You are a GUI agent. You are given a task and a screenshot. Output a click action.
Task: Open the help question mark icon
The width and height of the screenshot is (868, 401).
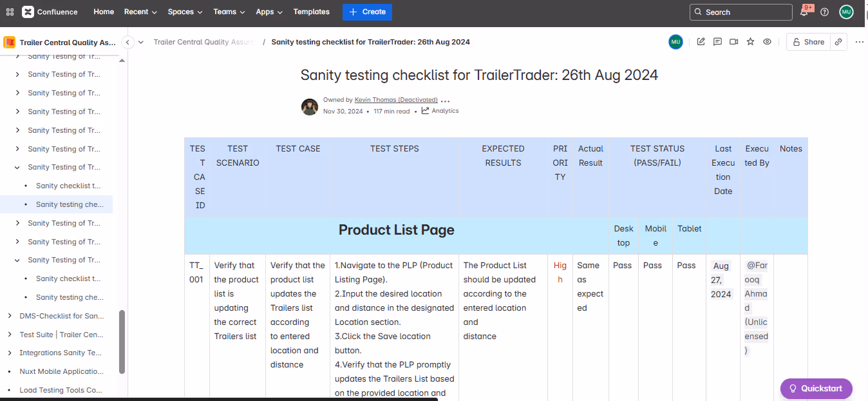point(824,12)
